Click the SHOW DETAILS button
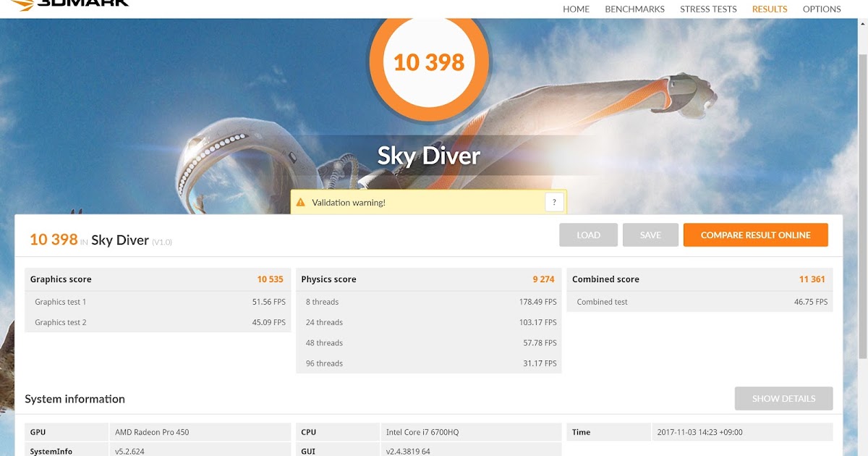Screen dimensions: 868x456 pos(783,399)
